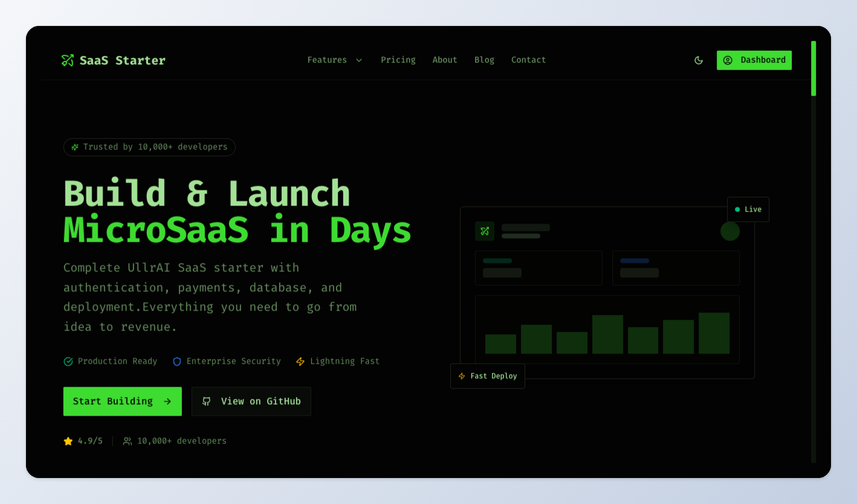Click the developers people icon
Image resolution: width=857 pixels, height=504 pixels.
(x=128, y=441)
